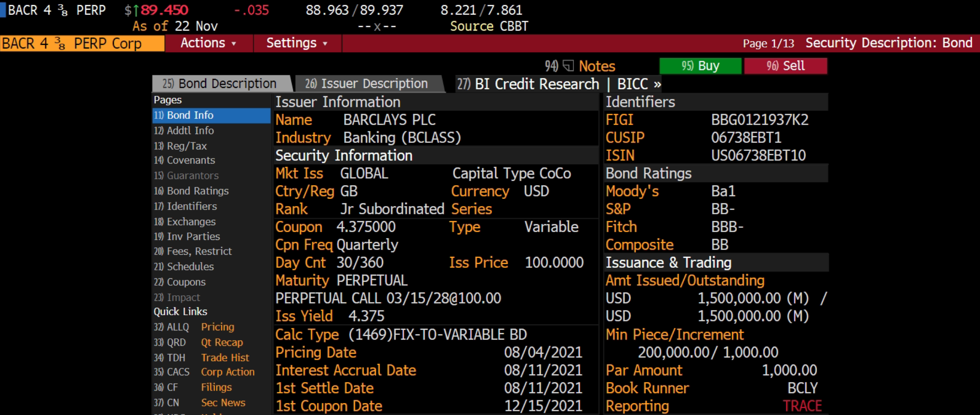This screenshot has height=415, width=980.
Task: Click the Iss Yield field label
Action: 304,316
